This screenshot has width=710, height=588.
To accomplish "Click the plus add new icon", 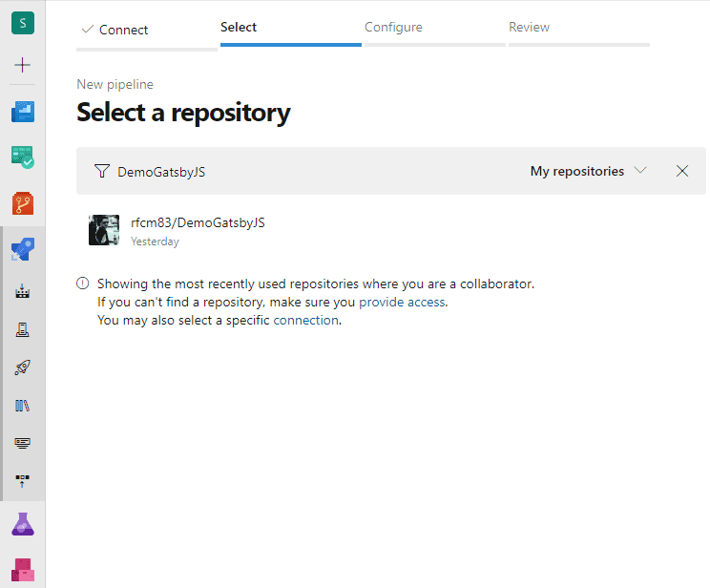I will point(22,65).
